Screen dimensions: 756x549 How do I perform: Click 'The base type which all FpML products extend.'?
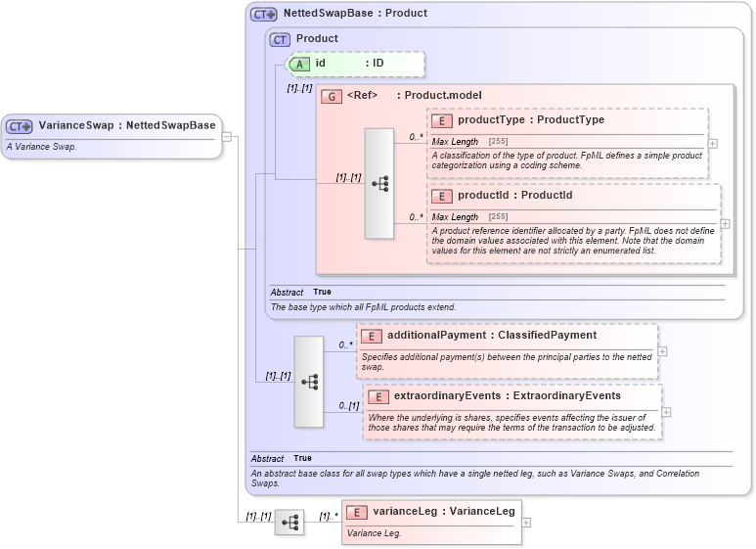(x=363, y=307)
